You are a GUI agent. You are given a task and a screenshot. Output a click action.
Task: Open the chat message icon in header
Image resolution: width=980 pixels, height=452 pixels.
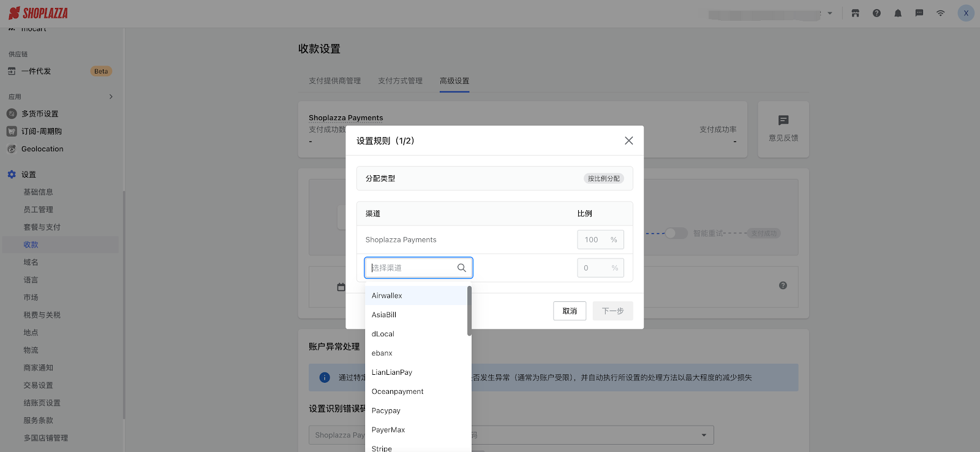tap(919, 13)
